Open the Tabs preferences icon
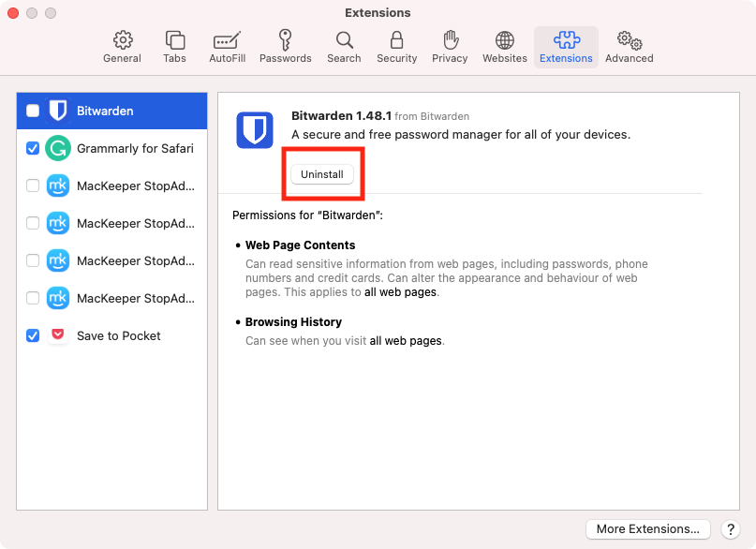756x549 pixels. (174, 40)
